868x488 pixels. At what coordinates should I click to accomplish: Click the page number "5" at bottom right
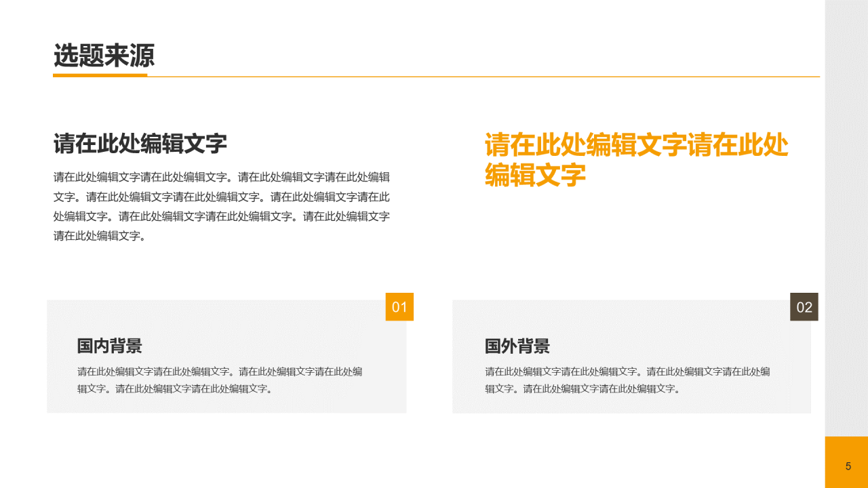click(847, 466)
